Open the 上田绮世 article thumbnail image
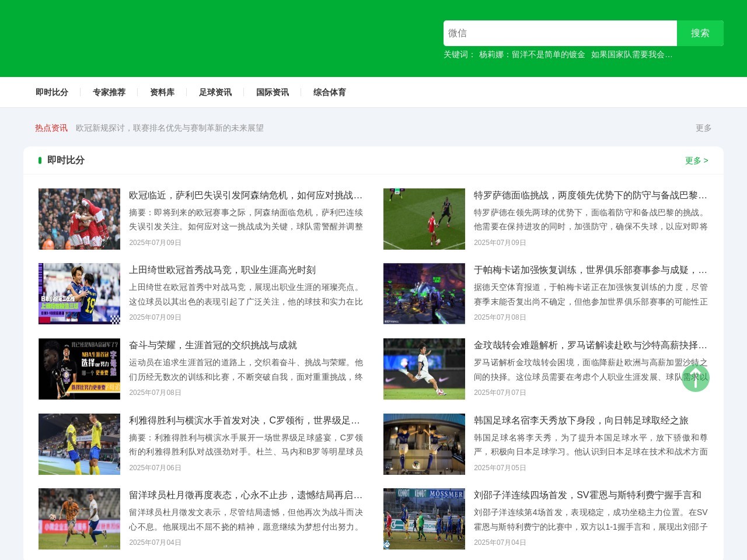The image size is (747, 560). click(x=79, y=293)
